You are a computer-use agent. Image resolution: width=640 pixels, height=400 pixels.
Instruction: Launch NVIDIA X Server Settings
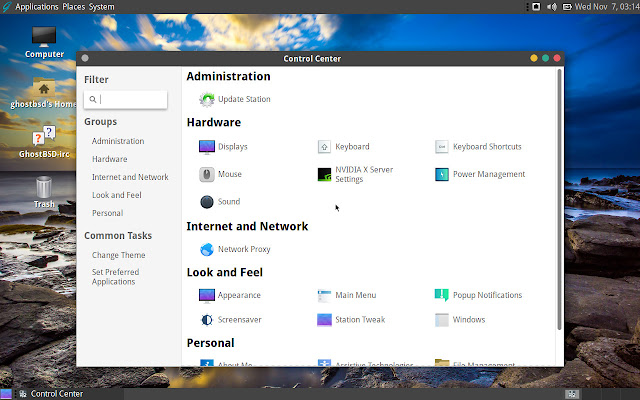coord(355,174)
